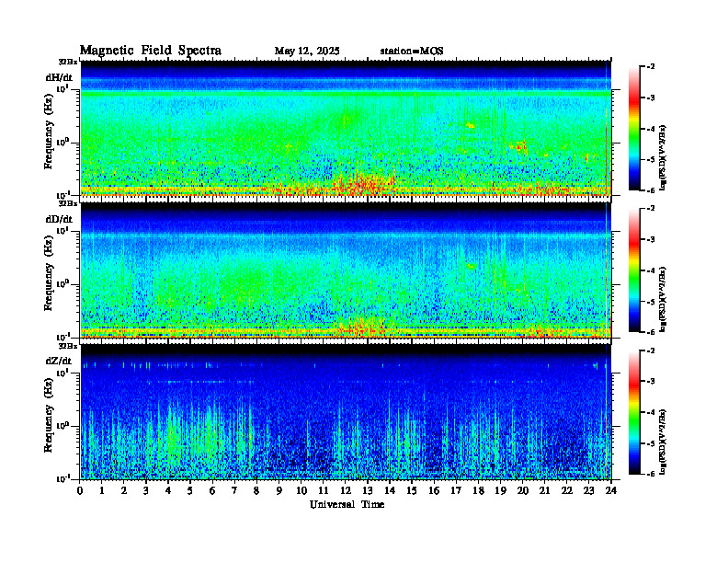Click hour '3' on the time axis

146,491
